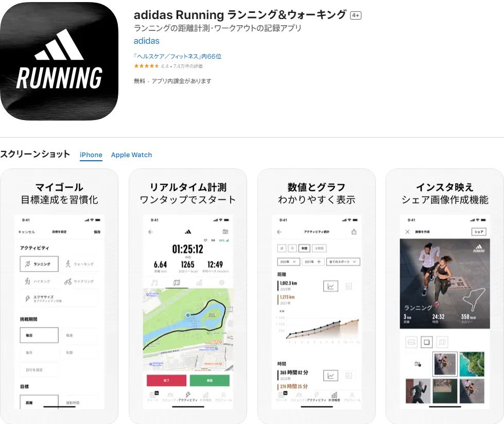Expand the 2022年 year dropdown
Screen dimensions: 504x424
tap(288, 262)
